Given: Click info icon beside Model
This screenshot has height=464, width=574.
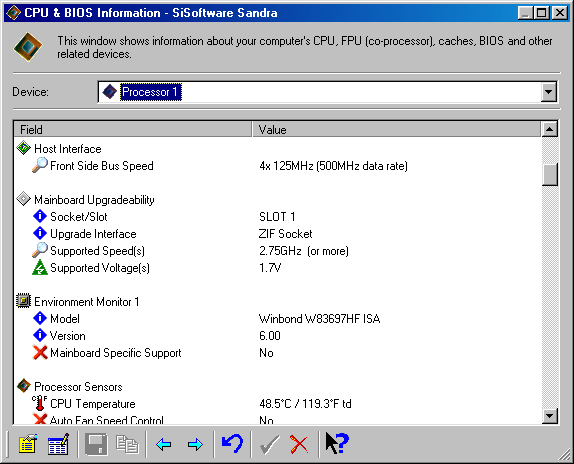Looking at the screenshot, I should tap(40, 318).
